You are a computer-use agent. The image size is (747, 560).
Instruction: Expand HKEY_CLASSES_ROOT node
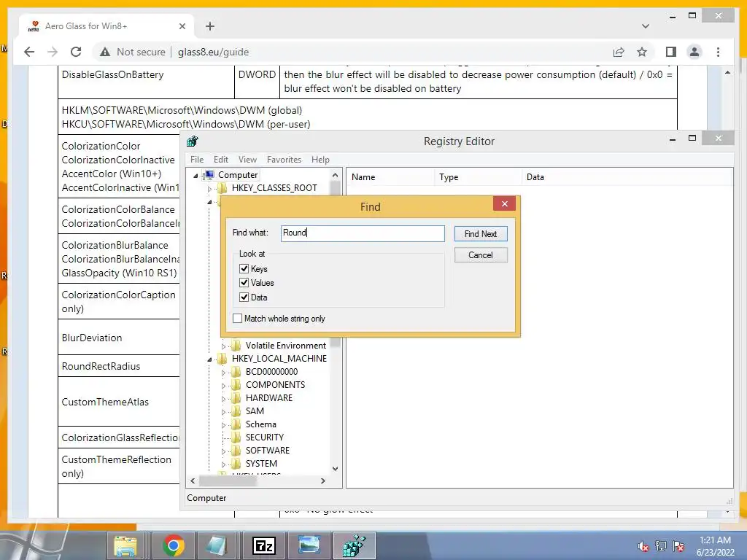click(209, 189)
